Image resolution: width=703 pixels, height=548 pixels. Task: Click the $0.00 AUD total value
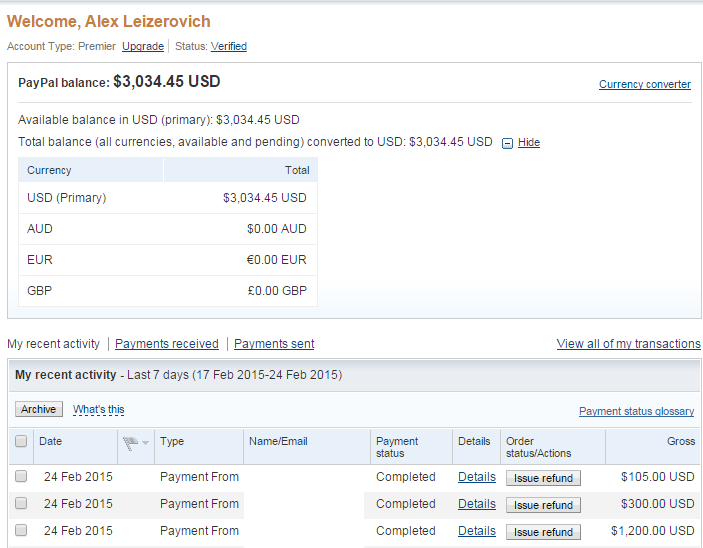[277, 229]
